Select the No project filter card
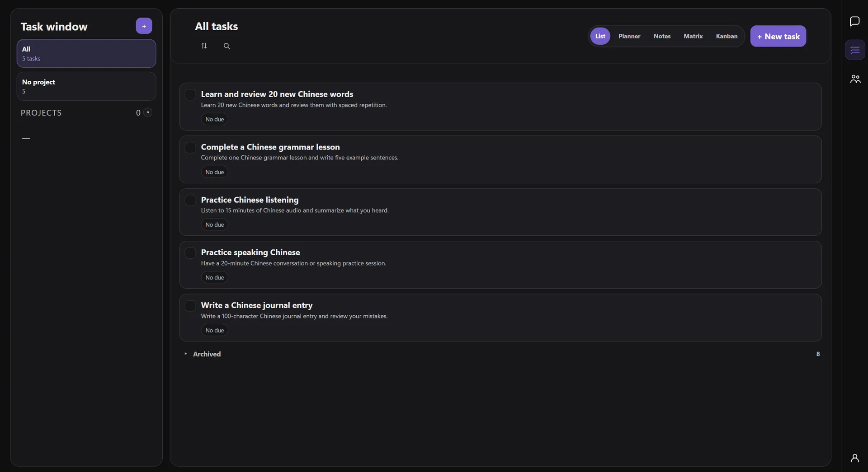The height and width of the screenshot is (472, 868). click(x=86, y=86)
